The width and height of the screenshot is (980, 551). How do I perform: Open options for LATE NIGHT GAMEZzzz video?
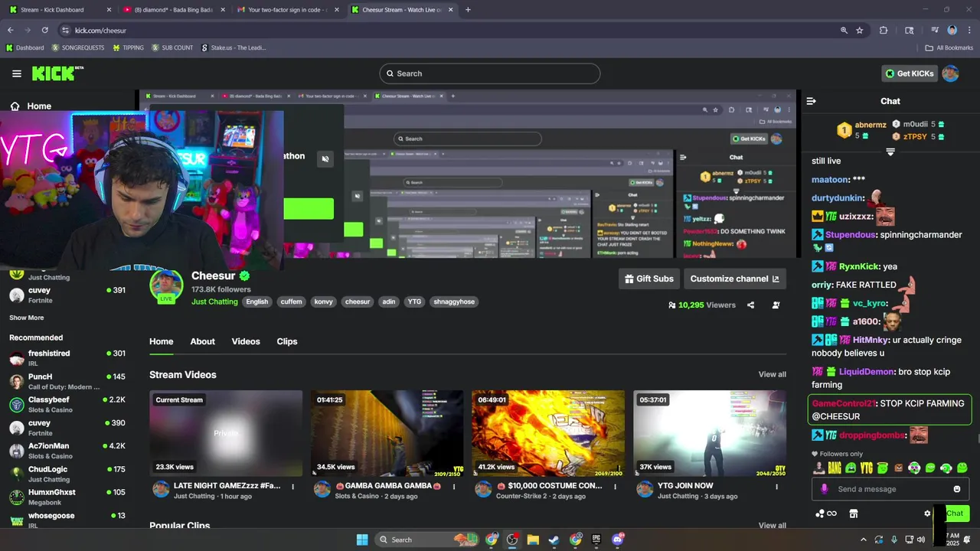click(x=292, y=487)
